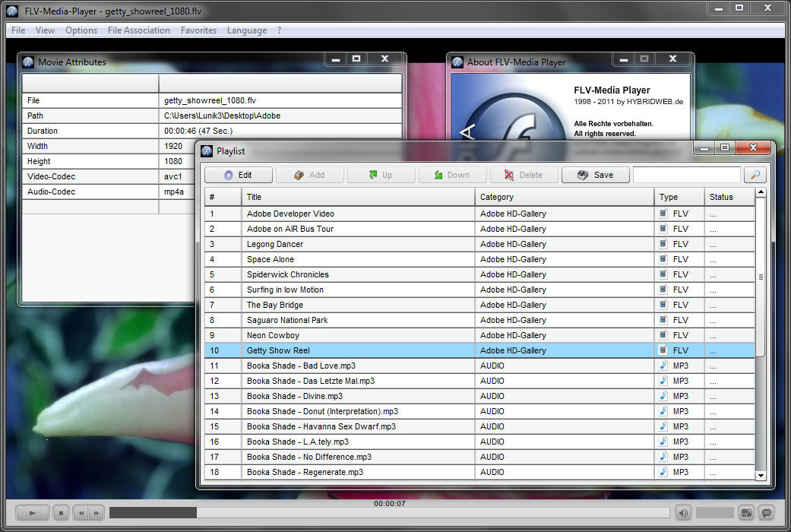Open the Language menu
Screen dimensions: 791x532
[247, 30]
